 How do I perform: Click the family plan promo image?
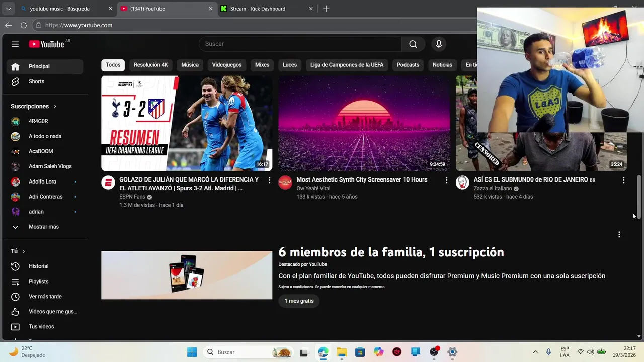(187, 275)
